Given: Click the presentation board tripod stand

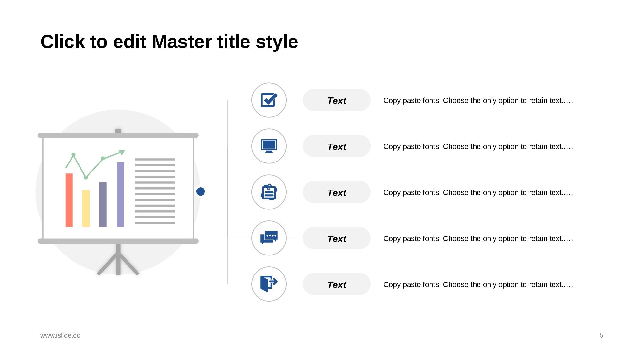Looking at the screenshot, I should (x=118, y=261).
